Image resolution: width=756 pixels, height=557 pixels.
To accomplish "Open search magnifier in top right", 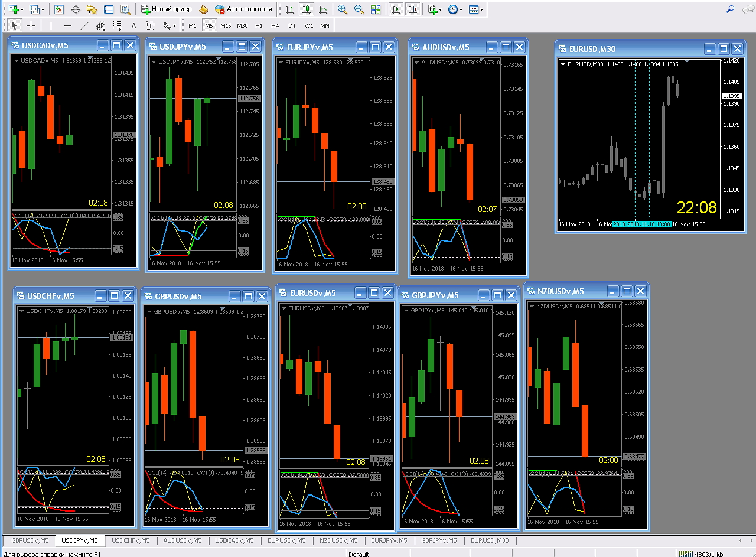I will click(731, 9).
